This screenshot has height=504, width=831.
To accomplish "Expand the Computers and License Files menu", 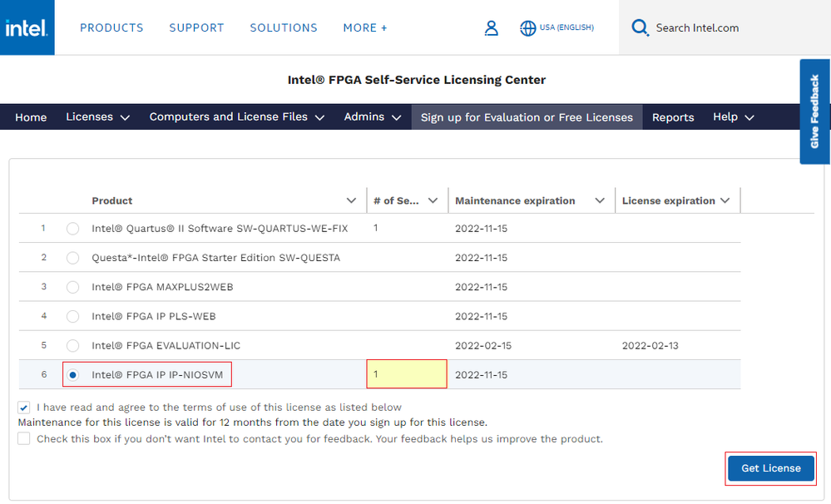I will click(x=236, y=117).
